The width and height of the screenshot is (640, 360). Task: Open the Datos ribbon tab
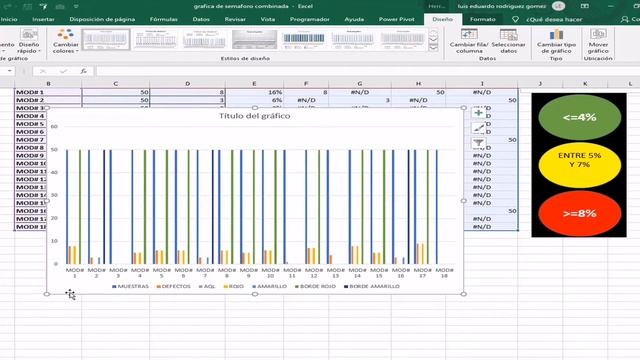201,19
